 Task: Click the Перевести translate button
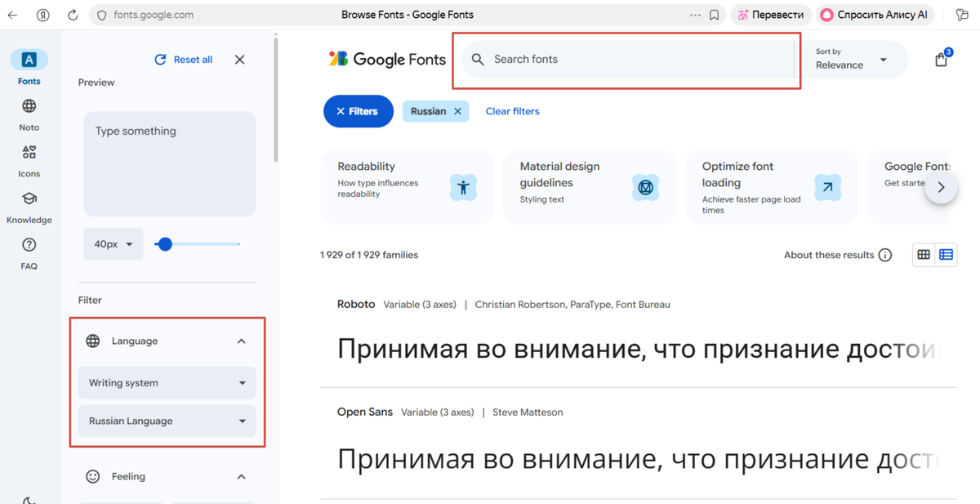click(x=771, y=15)
